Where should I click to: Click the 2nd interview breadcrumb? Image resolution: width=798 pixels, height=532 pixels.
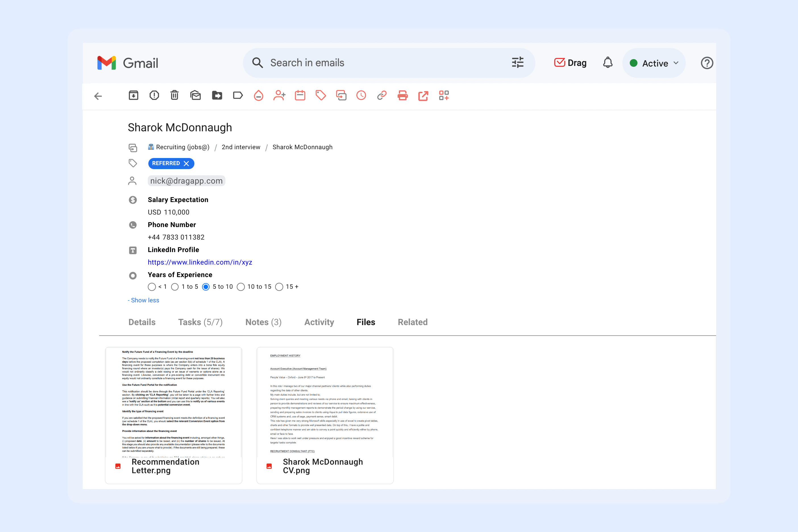coord(241,147)
